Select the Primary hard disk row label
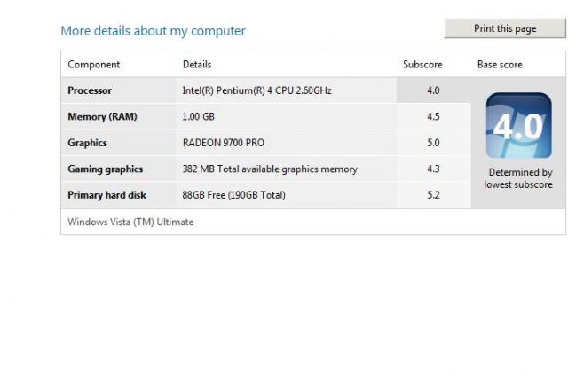This screenshot has height=392, width=568. (106, 195)
